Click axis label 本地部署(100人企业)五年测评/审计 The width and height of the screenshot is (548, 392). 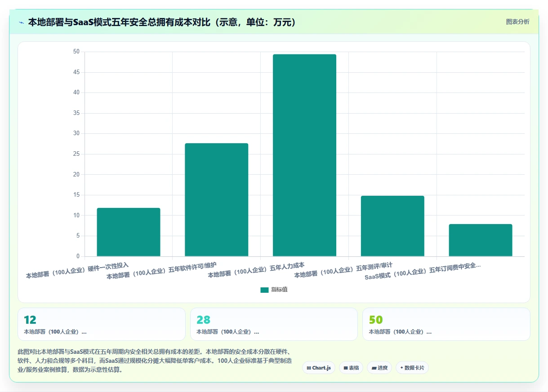click(343, 270)
